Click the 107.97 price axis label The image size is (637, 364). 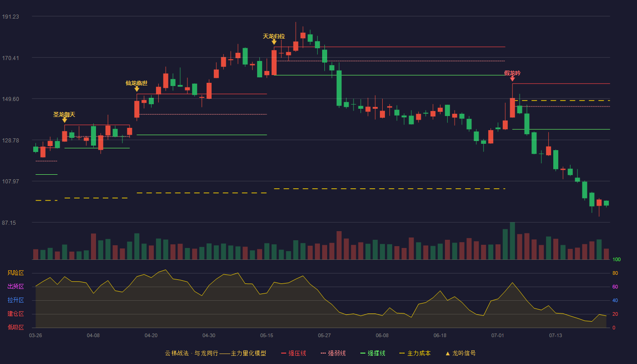pyautogui.click(x=10, y=182)
